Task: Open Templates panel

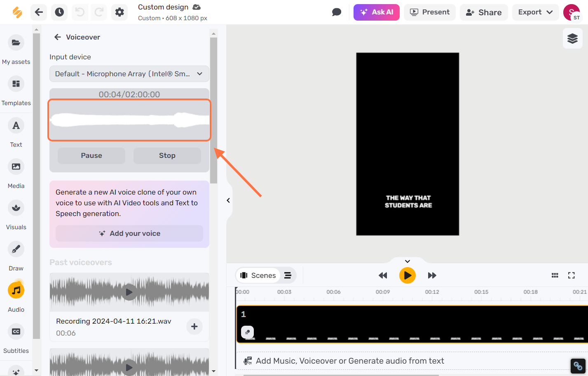Action: [16, 91]
